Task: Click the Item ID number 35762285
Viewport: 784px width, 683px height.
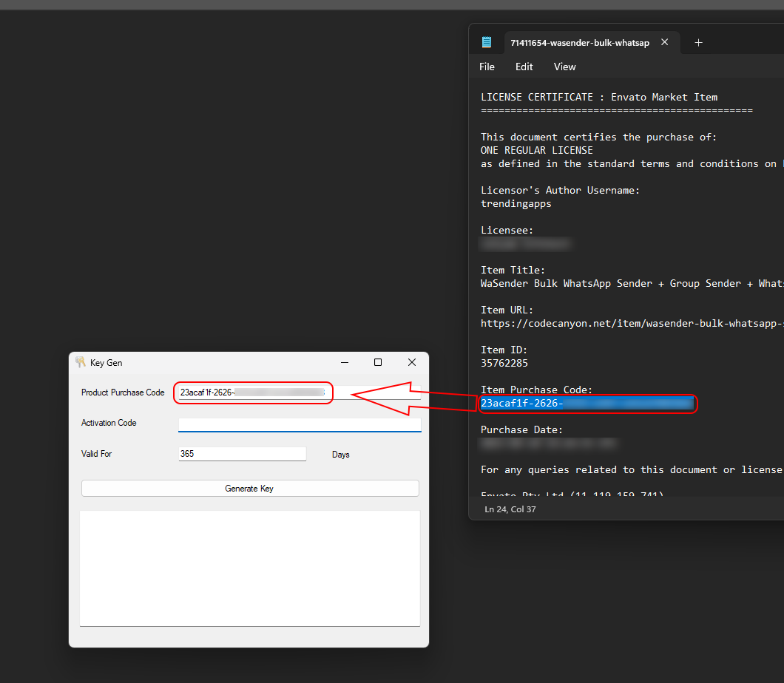Action: point(504,363)
